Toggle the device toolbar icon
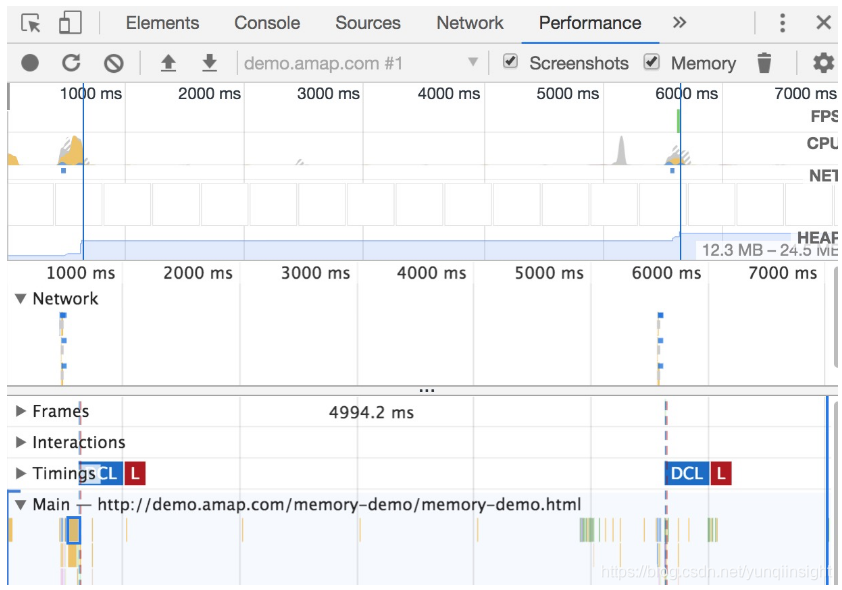The image size is (842, 590). point(70,23)
